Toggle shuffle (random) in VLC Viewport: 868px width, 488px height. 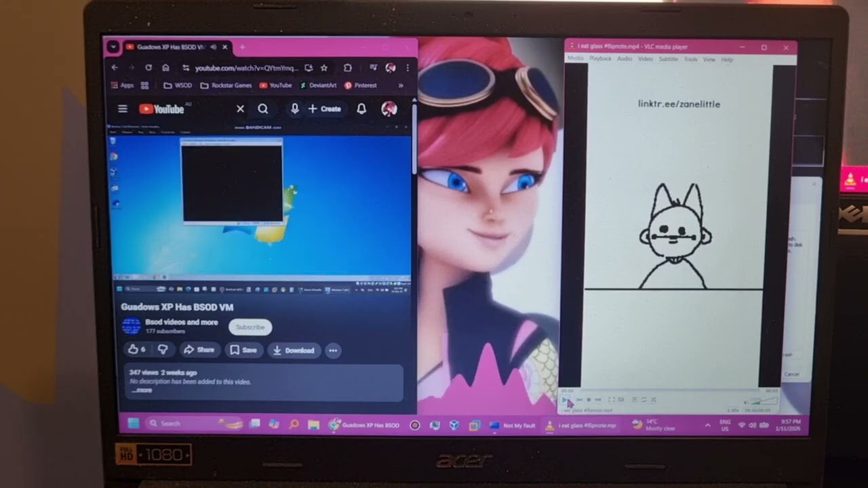653,400
